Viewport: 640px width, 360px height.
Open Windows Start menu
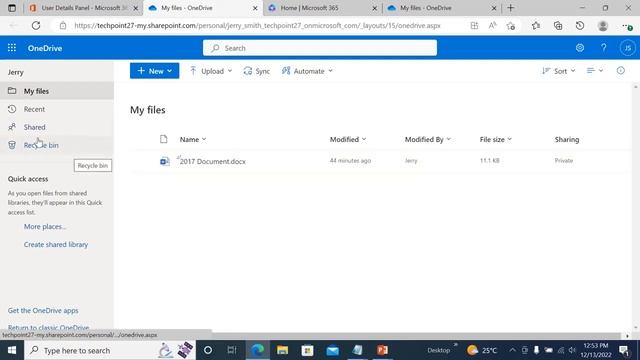click(12, 350)
